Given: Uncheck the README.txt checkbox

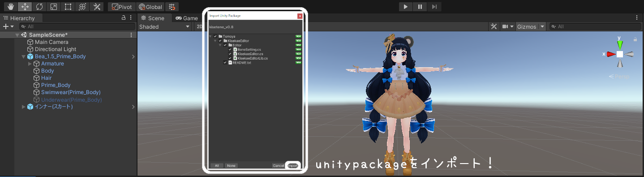Looking at the screenshot, I should (225, 63).
